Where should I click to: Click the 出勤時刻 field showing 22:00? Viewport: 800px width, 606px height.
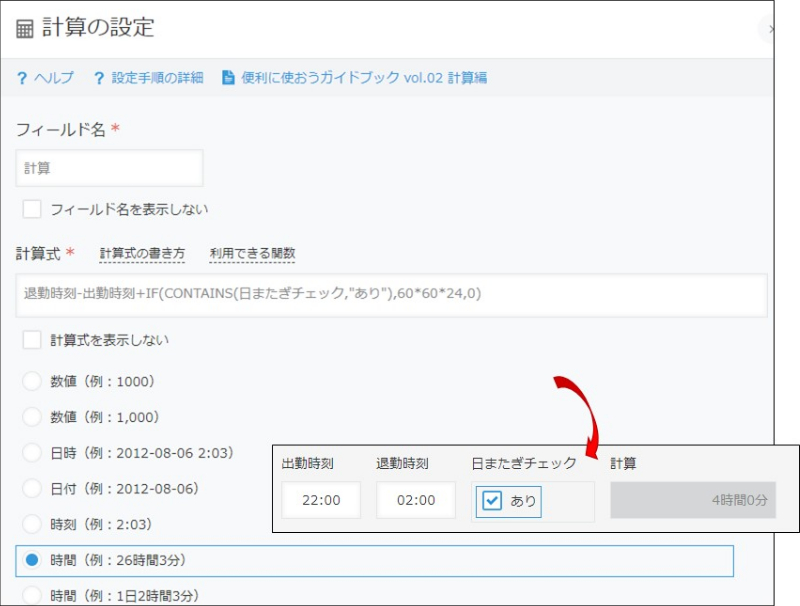coord(321,500)
